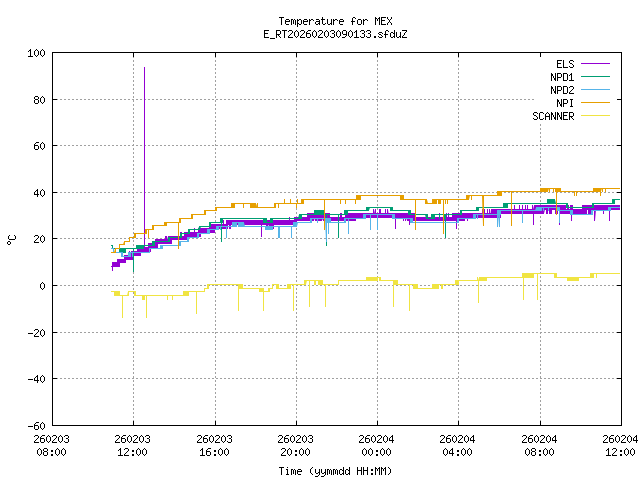The height and width of the screenshot is (480, 640).
Task: Click the NPD2 legend label
Action: pyautogui.click(x=562, y=90)
